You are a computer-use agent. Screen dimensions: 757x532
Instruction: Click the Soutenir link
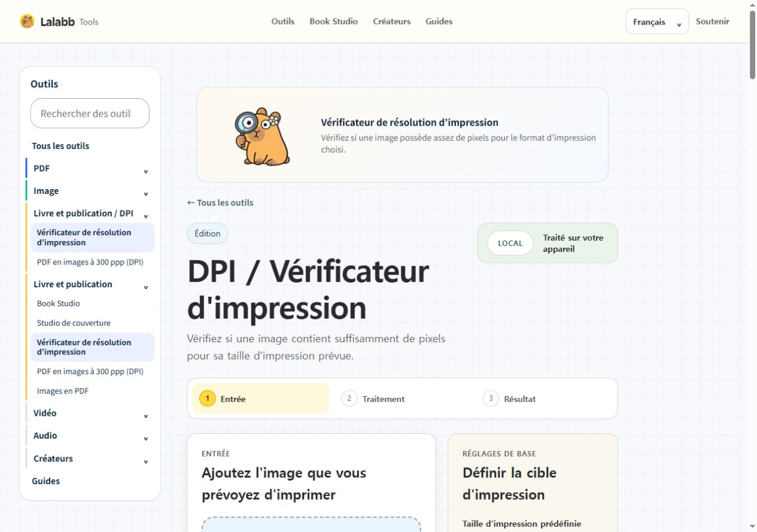(713, 22)
